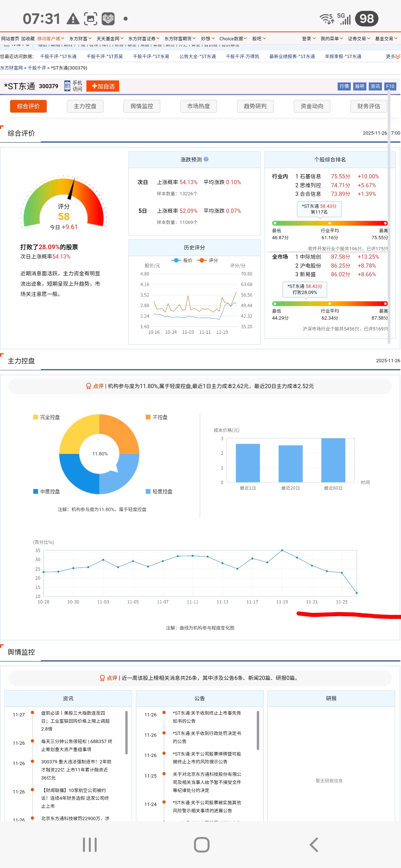
Task: Click whole-market ranking color bar
Action: (x=330, y=304)
